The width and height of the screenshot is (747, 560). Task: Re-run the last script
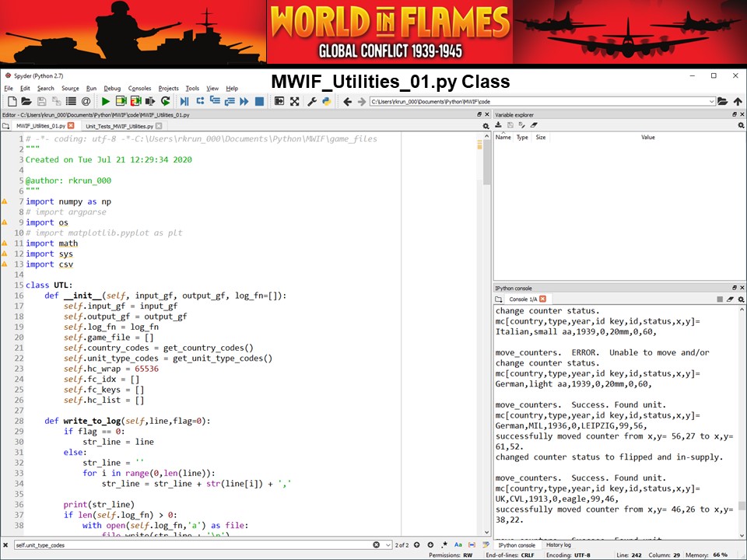pos(165,101)
